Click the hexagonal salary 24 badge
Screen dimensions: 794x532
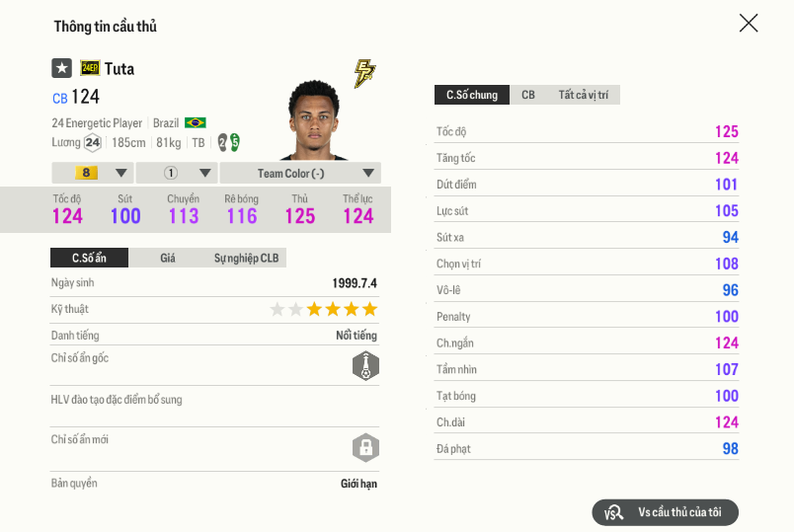point(92,142)
